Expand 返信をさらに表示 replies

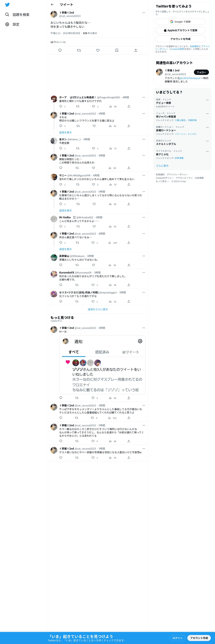(98, 309)
